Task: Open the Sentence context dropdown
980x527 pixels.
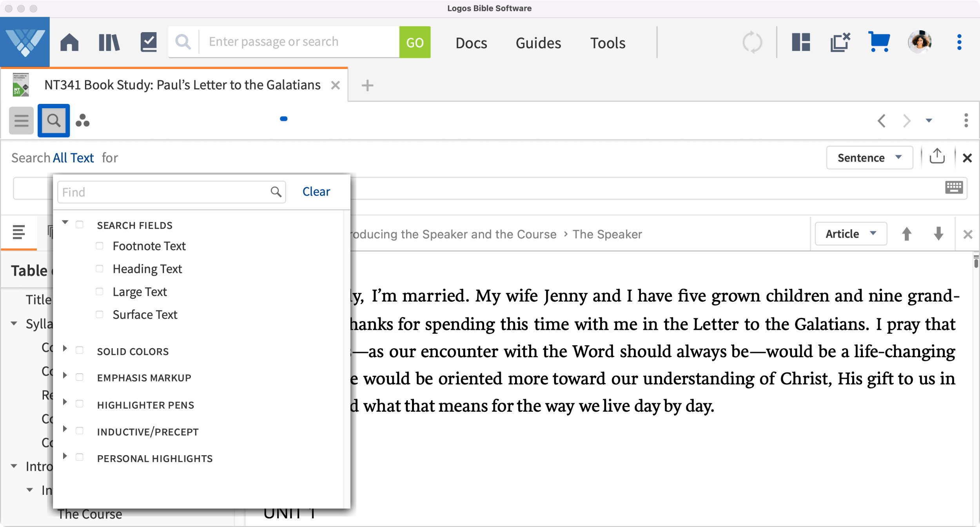Action: click(869, 158)
